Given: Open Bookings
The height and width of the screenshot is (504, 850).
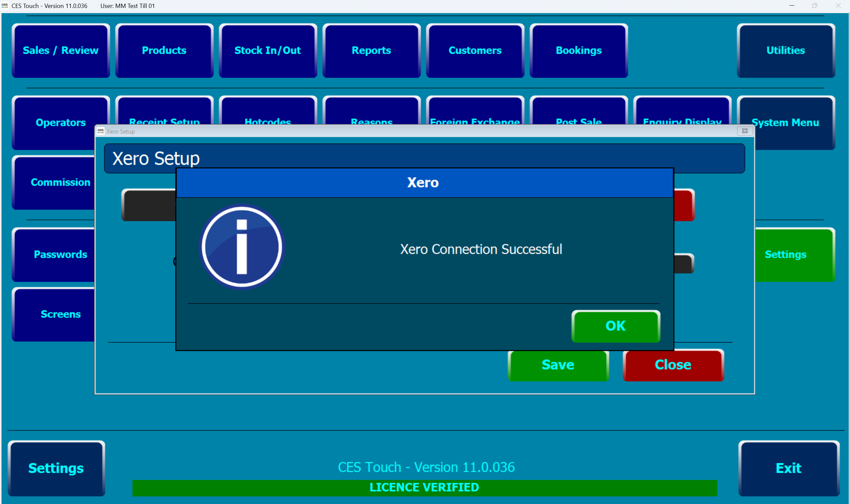Looking at the screenshot, I should click(x=578, y=50).
